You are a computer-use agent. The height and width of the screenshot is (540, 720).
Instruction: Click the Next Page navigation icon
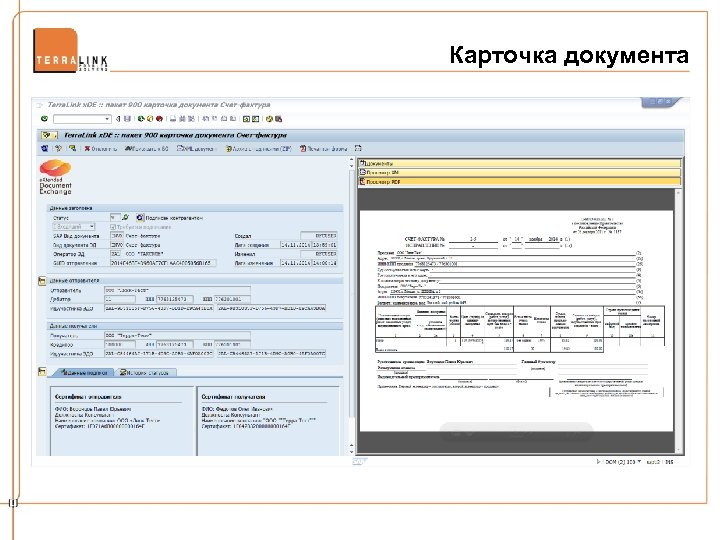pyautogui.click(x=224, y=119)
